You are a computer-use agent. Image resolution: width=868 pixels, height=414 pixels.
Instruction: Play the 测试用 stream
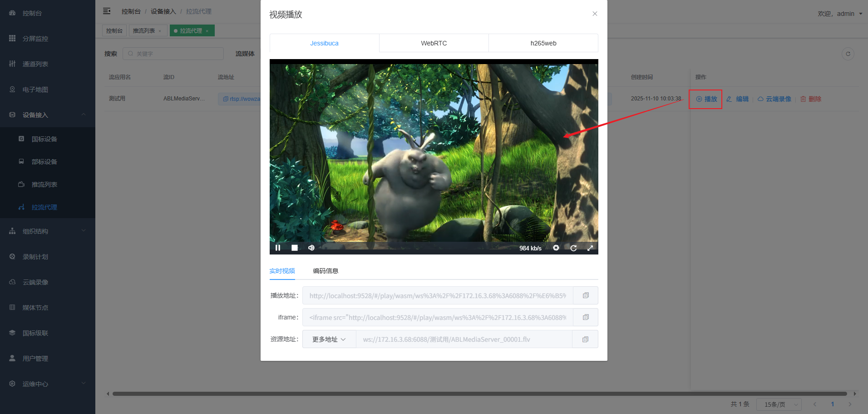(706, 99)
